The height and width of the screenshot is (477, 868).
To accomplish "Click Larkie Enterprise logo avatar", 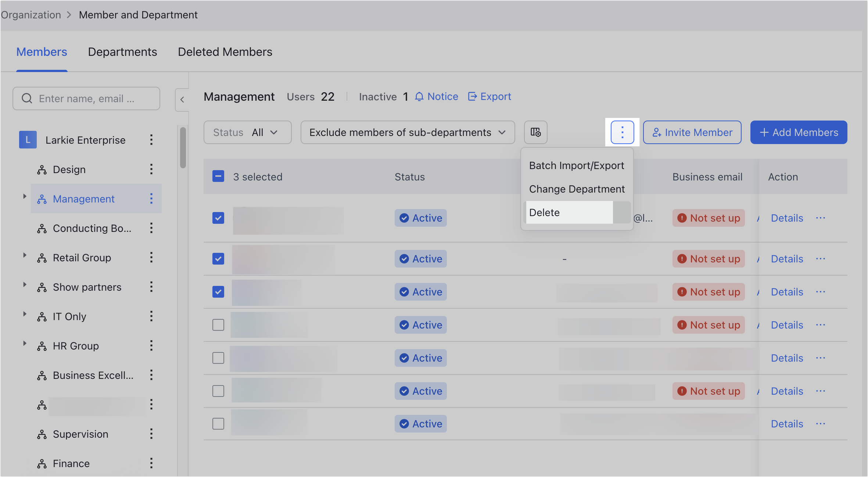I will tap(28, 140).
